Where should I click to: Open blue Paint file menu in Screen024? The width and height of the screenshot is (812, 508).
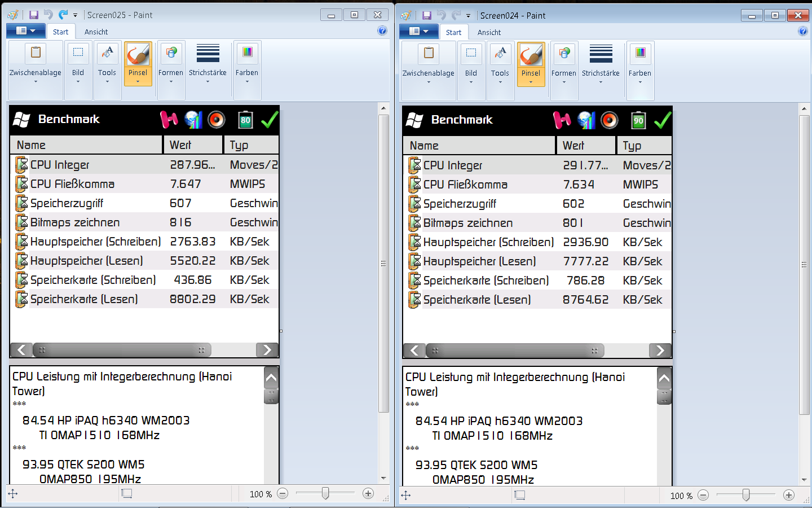click(x=419, y=32)
